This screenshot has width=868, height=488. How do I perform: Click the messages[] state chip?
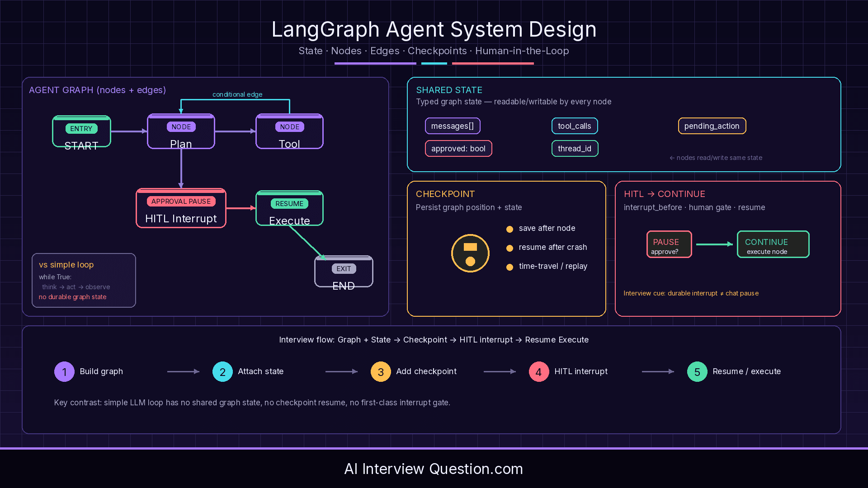[x=453, y=126]
